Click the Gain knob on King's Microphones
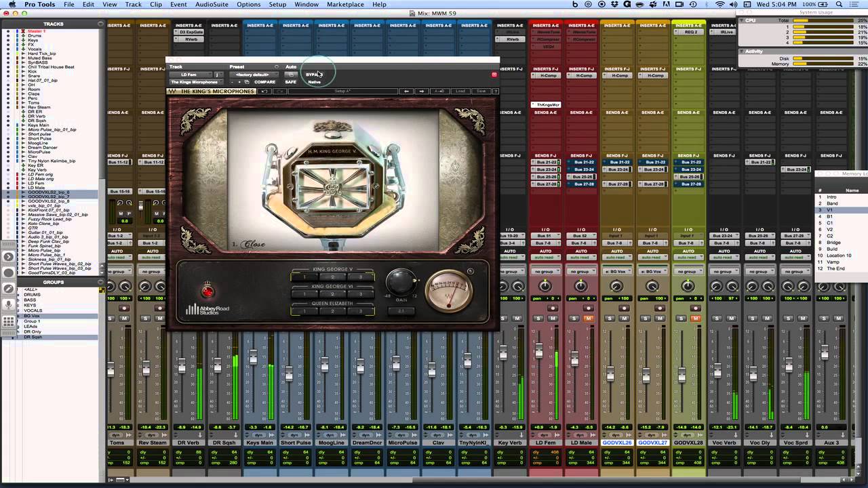Image resolution: width=868 pixels, height=488 pixels. tap(401, 282)
